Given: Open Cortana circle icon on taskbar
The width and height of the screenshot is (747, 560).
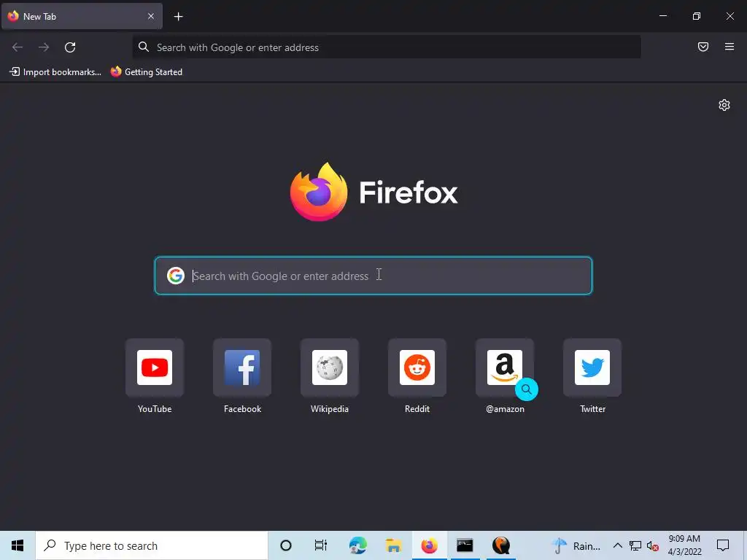Looking at the screenshot, I should [x=286, y=545].
